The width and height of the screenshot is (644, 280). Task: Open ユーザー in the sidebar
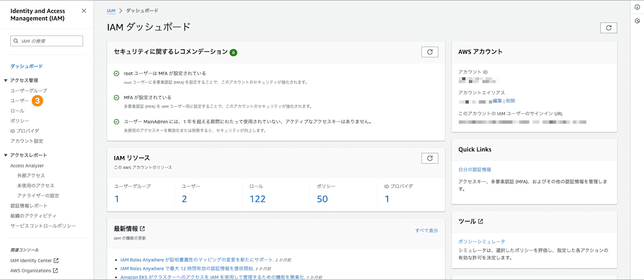click(19, 101)
